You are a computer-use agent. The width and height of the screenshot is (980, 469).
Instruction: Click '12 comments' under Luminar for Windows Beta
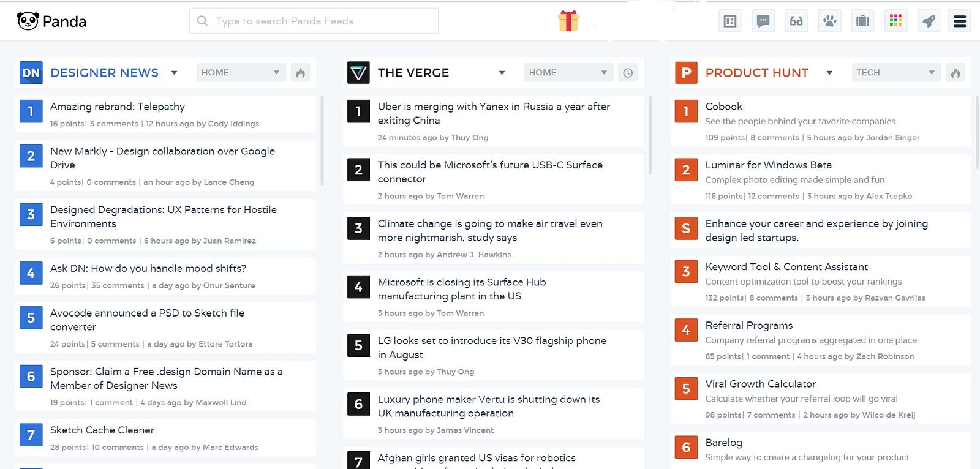774,197
